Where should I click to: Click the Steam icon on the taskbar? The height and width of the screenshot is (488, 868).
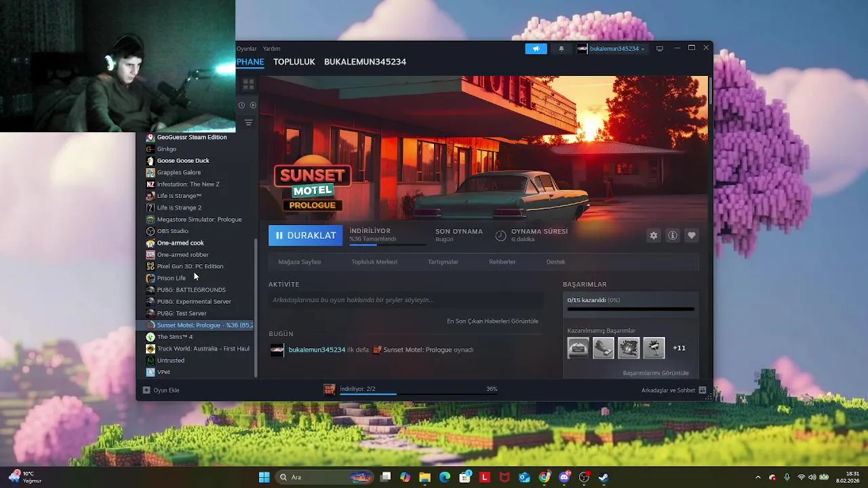coord(604,477)
